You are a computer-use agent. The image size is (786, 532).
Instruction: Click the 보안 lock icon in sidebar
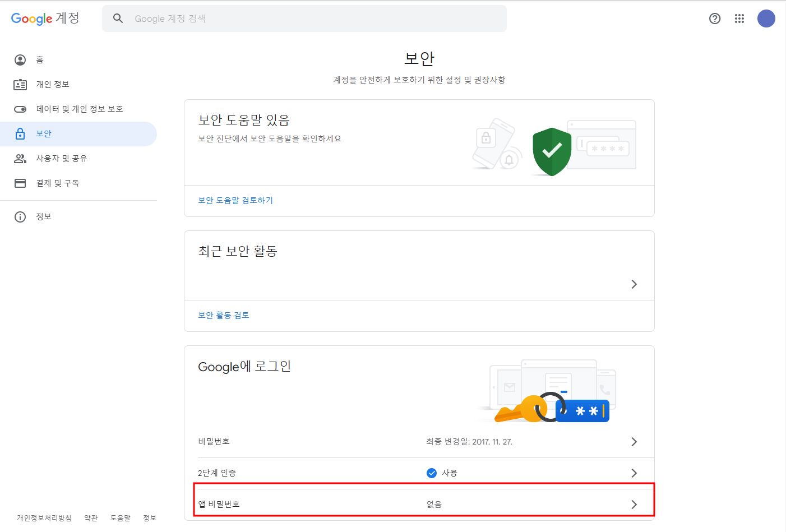coord(20,133)
